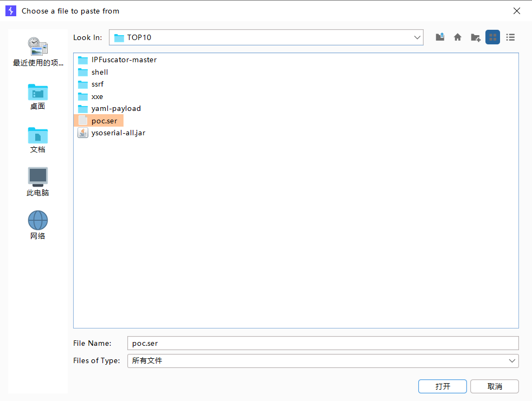Click the File Name text field
Image resolution: width=532 pixels, height=401 pixels.
click(322, 343)
